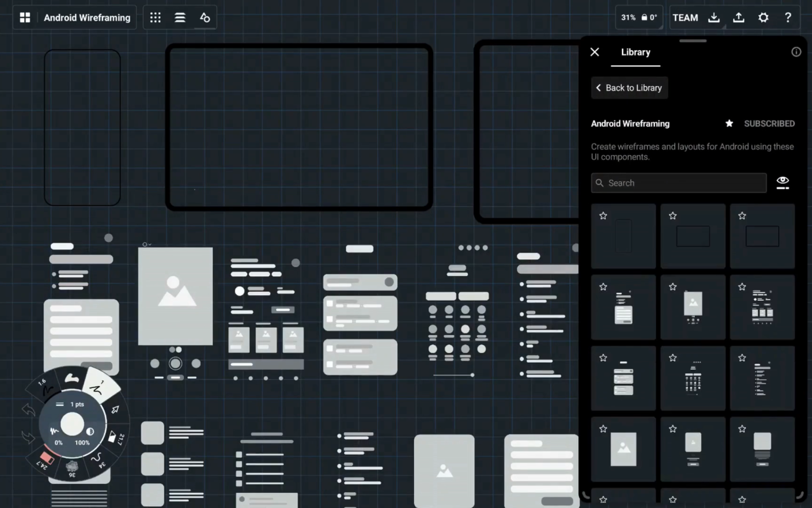
Task: Click the export upload icon
Action: 738,17
